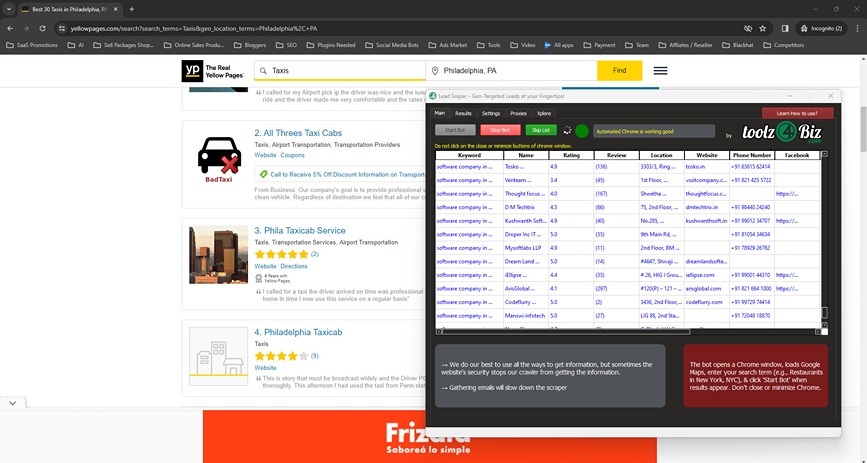Viewport: 867px width, 463px height.
Task: Open the Bloggers bookmark folder
Action: pos(250,45)
